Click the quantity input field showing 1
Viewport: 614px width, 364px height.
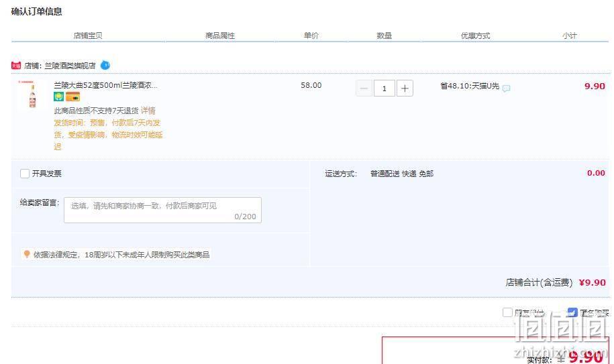pos(384,88)
